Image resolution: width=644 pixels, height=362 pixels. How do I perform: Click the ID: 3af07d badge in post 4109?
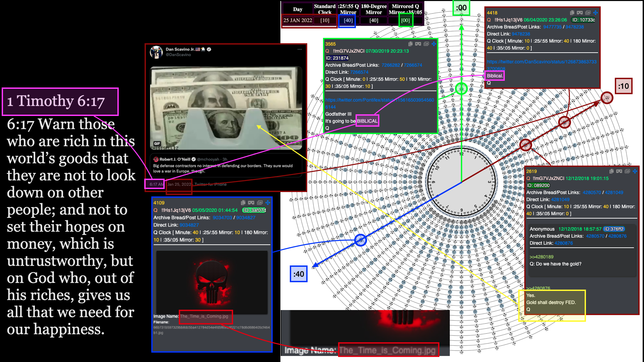coord(254,210)
